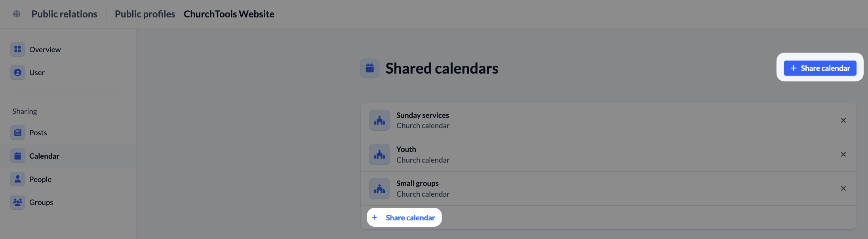Click the Overview grid icon
Image resolution: width=868 pixels, height=239 pixels.
point(17,49)
